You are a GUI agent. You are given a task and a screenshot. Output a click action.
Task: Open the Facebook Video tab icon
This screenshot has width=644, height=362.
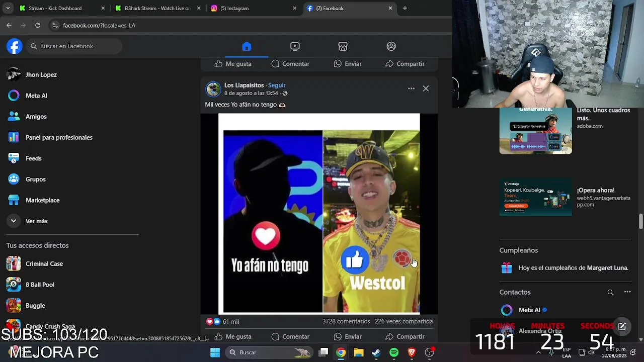295,46
